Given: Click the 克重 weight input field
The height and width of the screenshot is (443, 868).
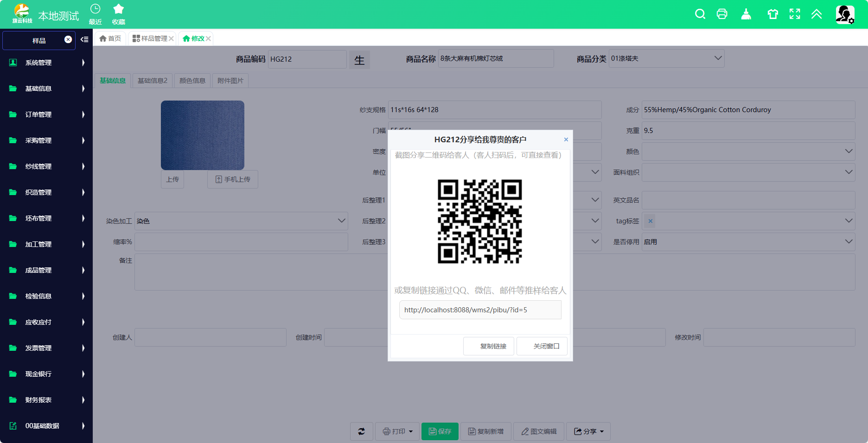Looking at the screenshot, I should click(748, 131).
